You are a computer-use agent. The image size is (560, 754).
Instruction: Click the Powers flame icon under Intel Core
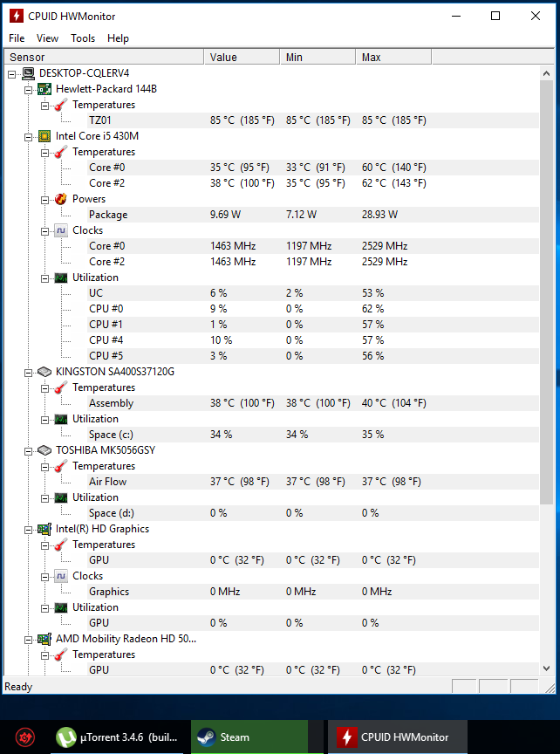[61, 199]
